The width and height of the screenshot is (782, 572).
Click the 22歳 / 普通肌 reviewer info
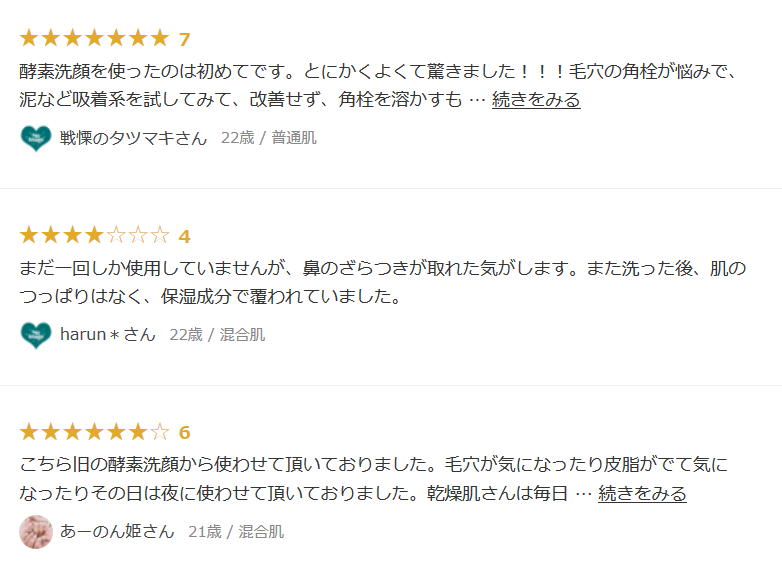coord(268,138)
